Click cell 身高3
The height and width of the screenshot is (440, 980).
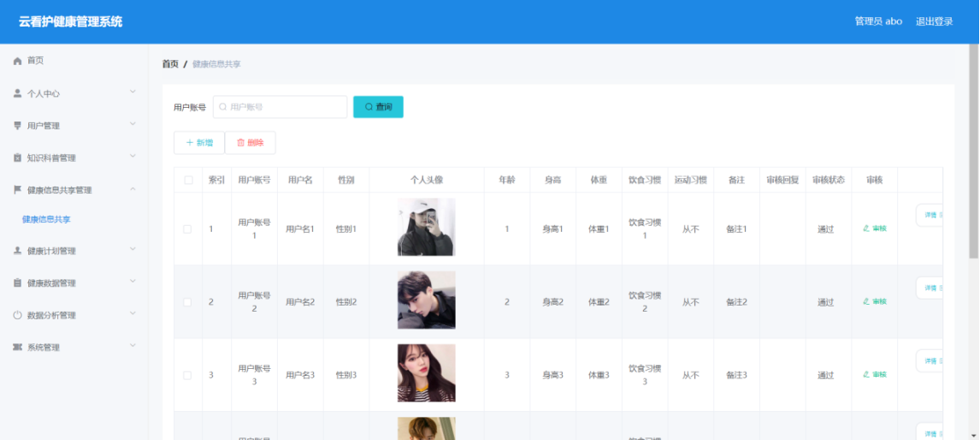[x=553, y=376]
